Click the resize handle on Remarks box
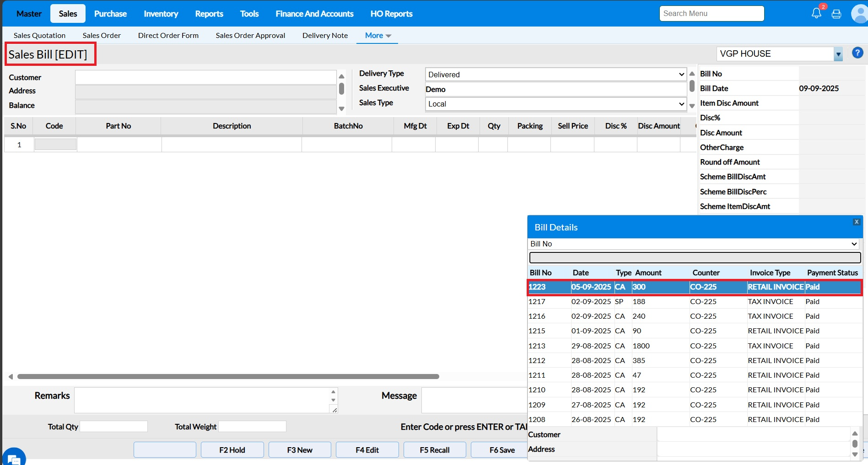The height and width of the screenshot is (465, 868). pyautogui.click(x=334, y=410)
